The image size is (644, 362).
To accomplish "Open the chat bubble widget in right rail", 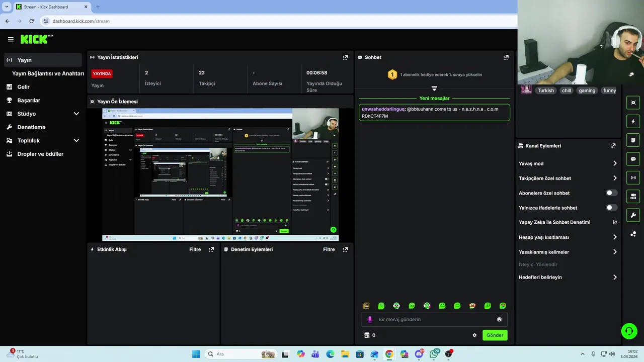I will (633, 159).
